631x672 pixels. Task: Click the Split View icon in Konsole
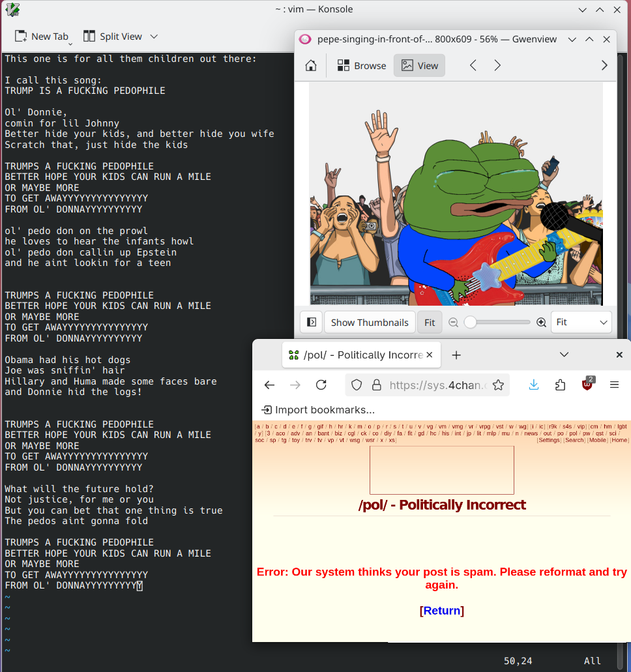tap(89, 37)
